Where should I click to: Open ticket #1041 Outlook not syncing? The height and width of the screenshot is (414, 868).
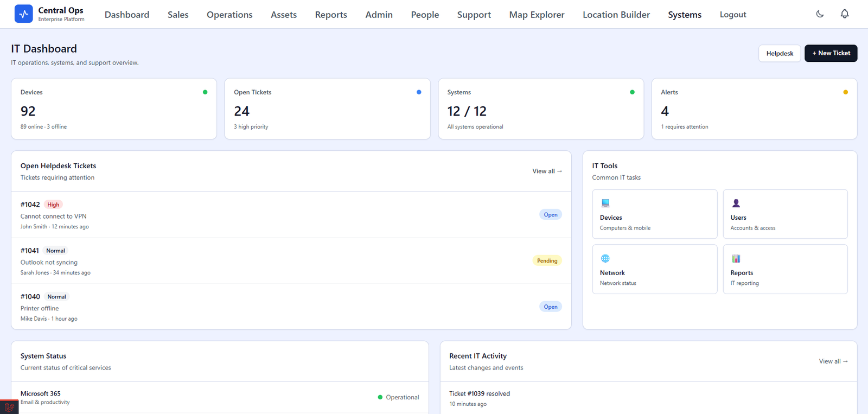(291, 261)
